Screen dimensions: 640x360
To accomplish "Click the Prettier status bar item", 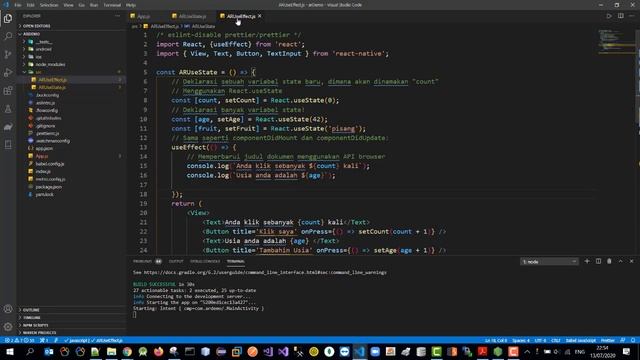I will click(607, 340).
